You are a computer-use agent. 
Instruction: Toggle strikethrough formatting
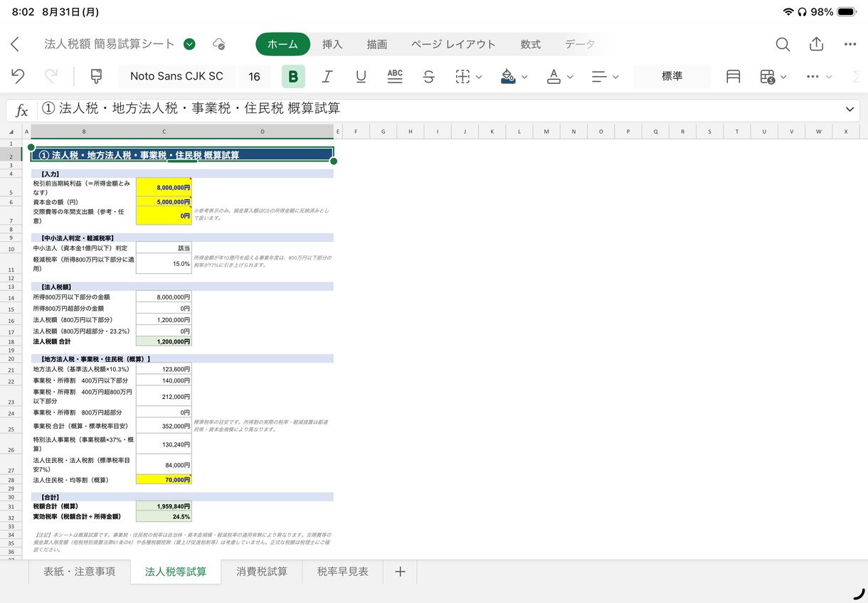click(428, 76)
